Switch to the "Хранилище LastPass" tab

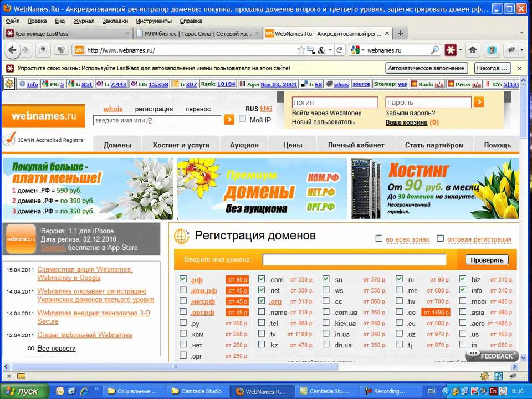pyautogui.click(x=68, y=33)
